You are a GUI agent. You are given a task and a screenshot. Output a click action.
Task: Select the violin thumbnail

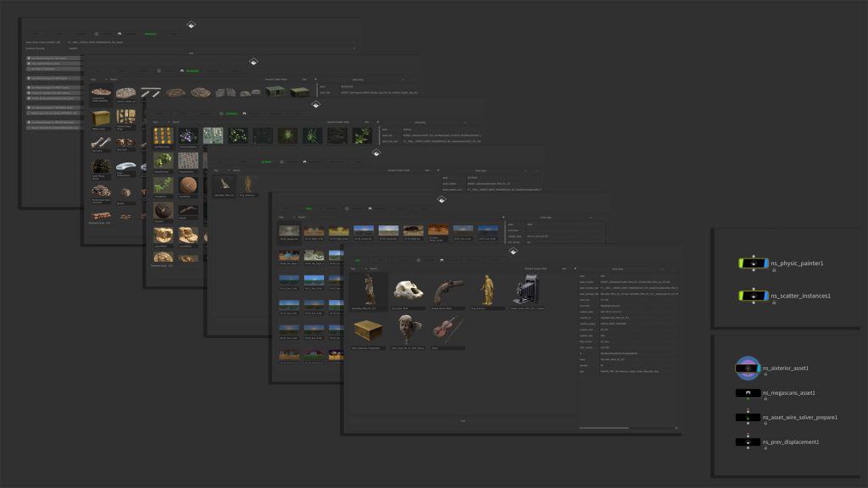coord(448,330)
